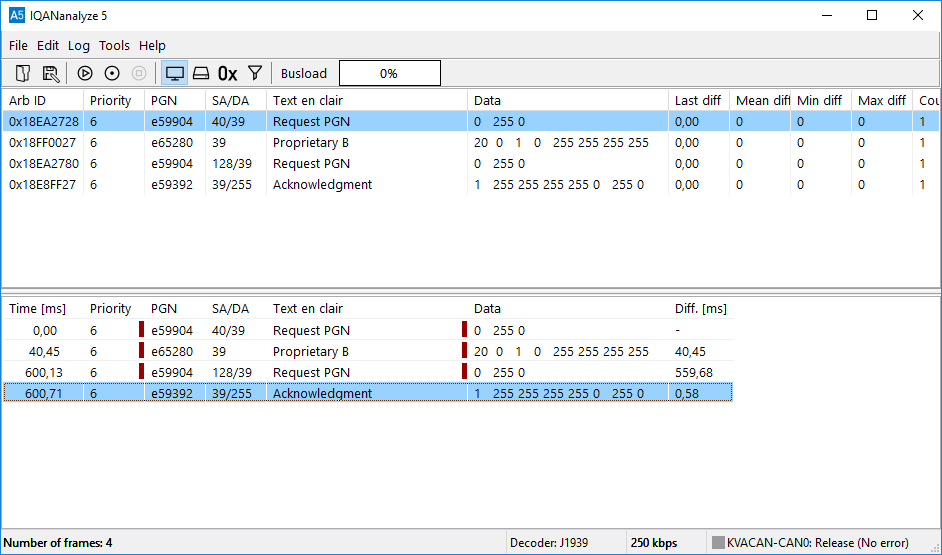Click the Busload 0% progress bar
The height and width of the screenshot is (555, 942).
click(389, 73)
